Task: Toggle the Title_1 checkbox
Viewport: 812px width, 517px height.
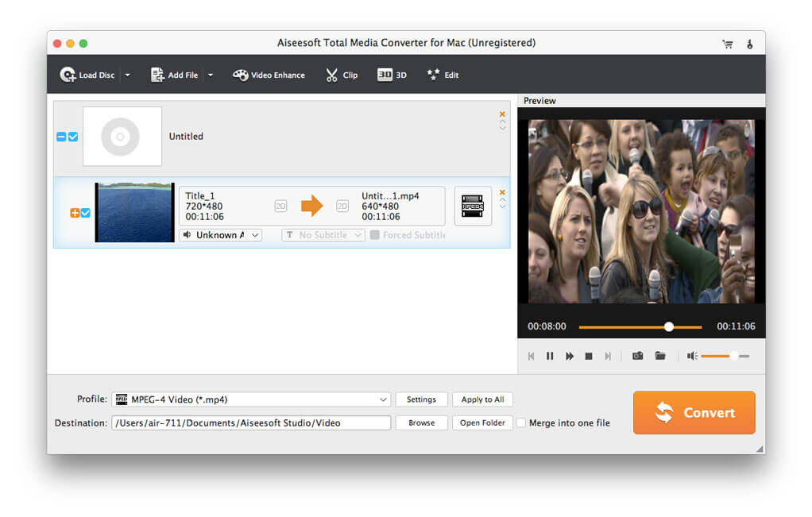Action: 86,213
